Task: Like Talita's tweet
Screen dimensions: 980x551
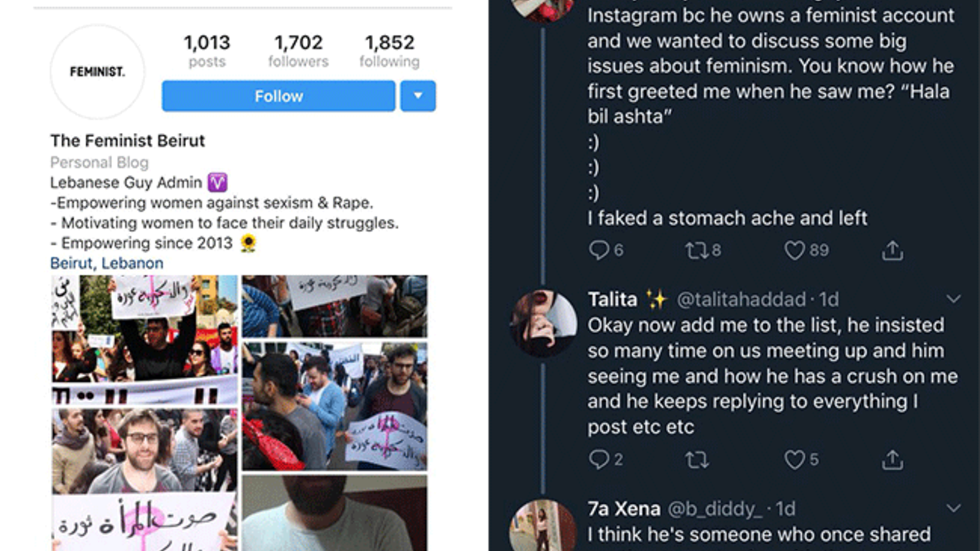Action: (794, 459)
